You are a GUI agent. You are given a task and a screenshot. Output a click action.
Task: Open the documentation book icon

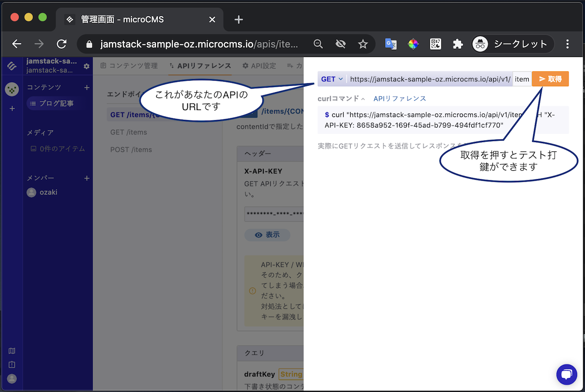[x=12, y=351]
